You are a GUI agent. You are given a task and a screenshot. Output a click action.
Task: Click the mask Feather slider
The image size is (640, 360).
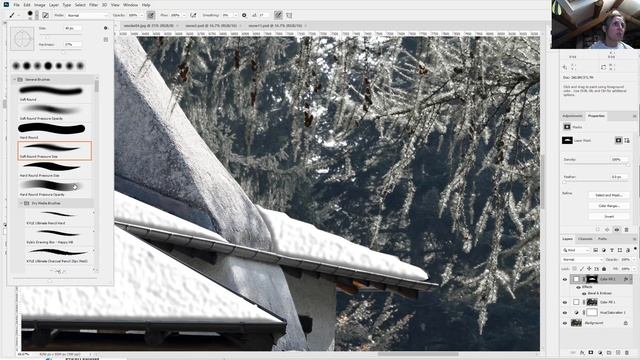click(597, 182)
